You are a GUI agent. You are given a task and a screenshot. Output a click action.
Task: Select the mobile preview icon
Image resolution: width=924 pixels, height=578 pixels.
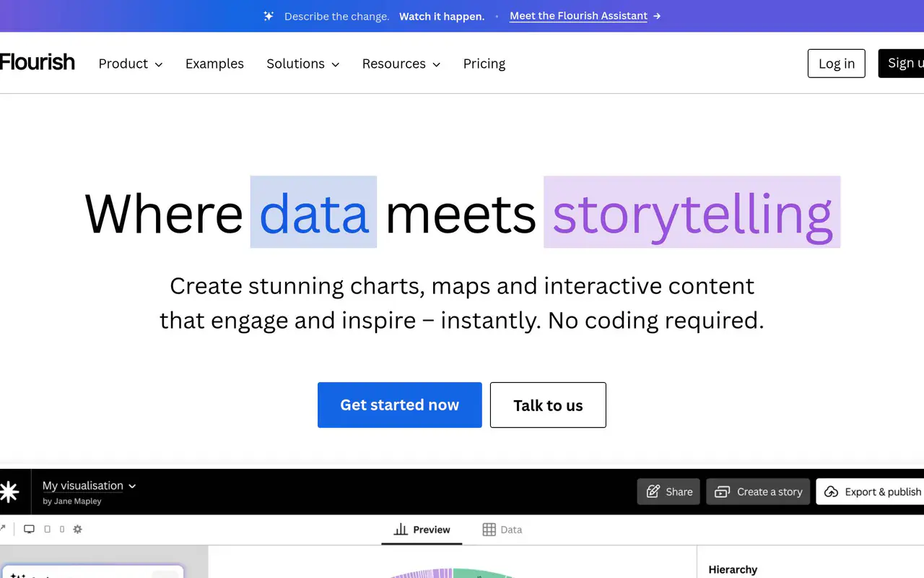(x=62, y=530)
